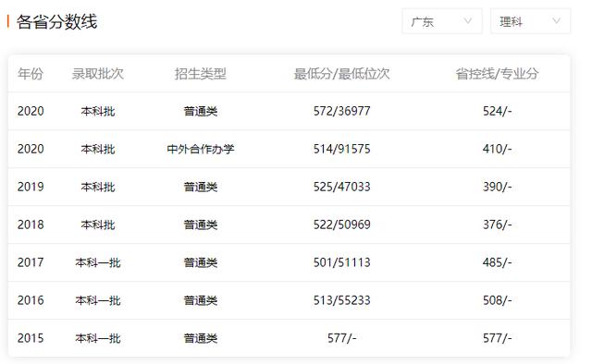Click 普通类 in the 2018 row
Image resolution: width=592 pixels, height=364 pixels.
tap(201, 224)
